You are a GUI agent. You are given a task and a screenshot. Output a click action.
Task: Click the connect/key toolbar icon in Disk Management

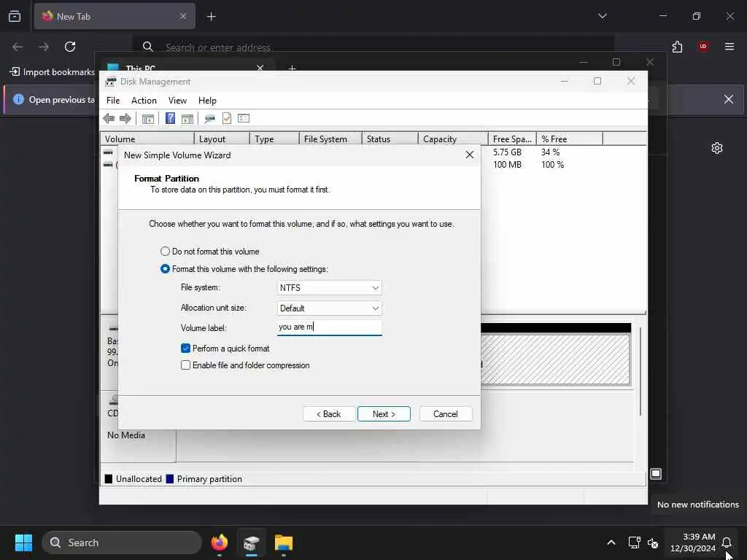209,119
